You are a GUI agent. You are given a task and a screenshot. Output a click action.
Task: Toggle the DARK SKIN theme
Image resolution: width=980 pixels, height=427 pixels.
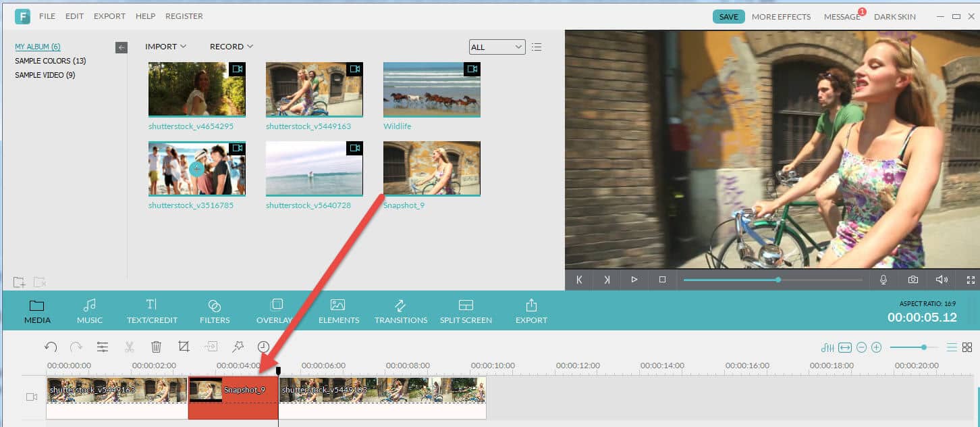click(895, 17)
